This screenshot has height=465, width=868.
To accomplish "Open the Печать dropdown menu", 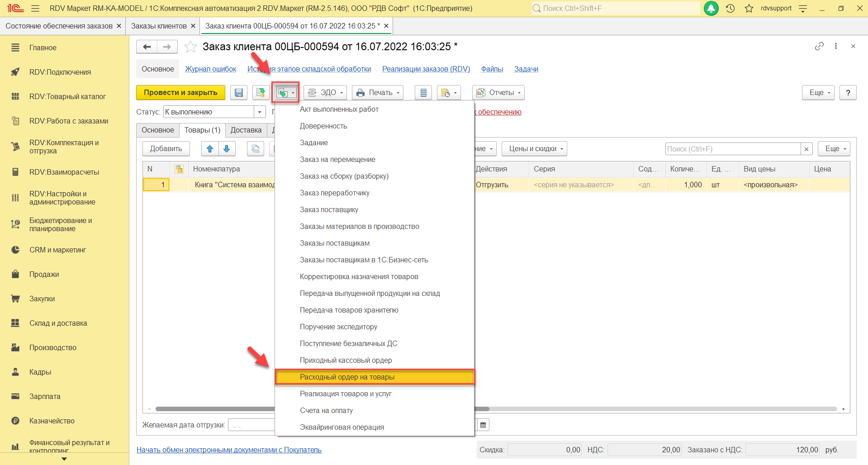I will pos(378,93).
